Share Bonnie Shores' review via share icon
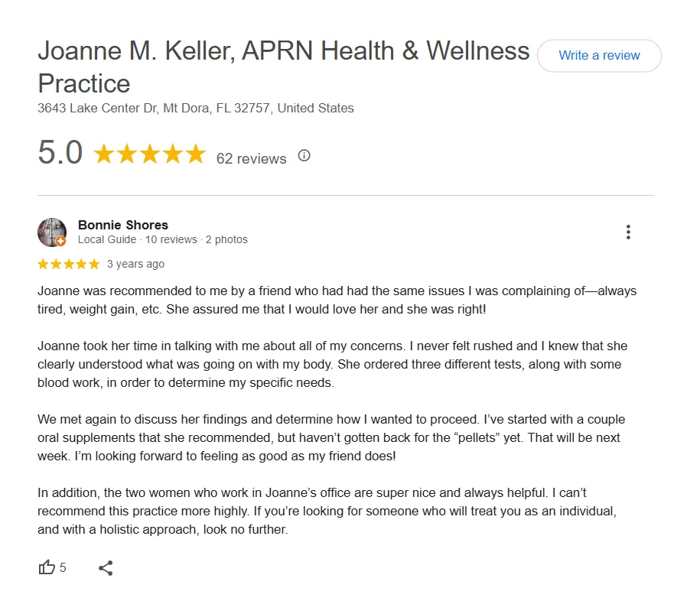 pyautogui.click(x=106, y=568)
